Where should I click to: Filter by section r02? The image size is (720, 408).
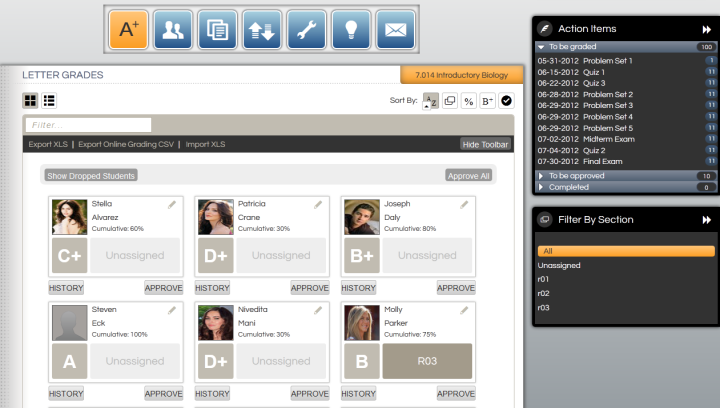545,294
